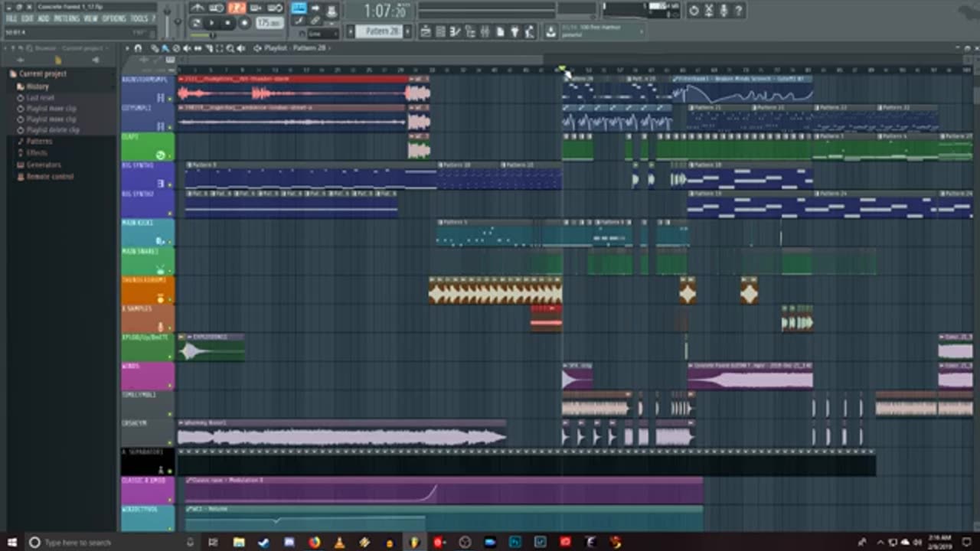Select the Slice tool in playlist toolbar
This screenshot has height=551, width=980.
click(x=208, y=47)
